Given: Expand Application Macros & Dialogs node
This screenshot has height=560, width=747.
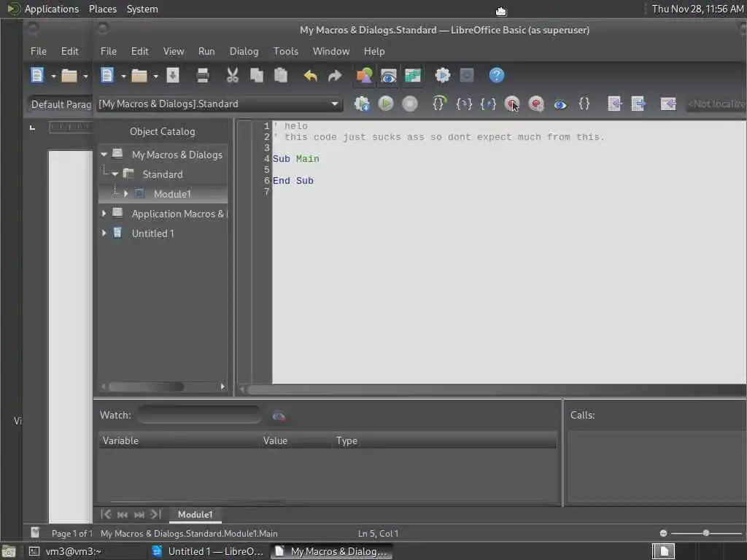Looking at the screenshot, I should click(104, 214).
